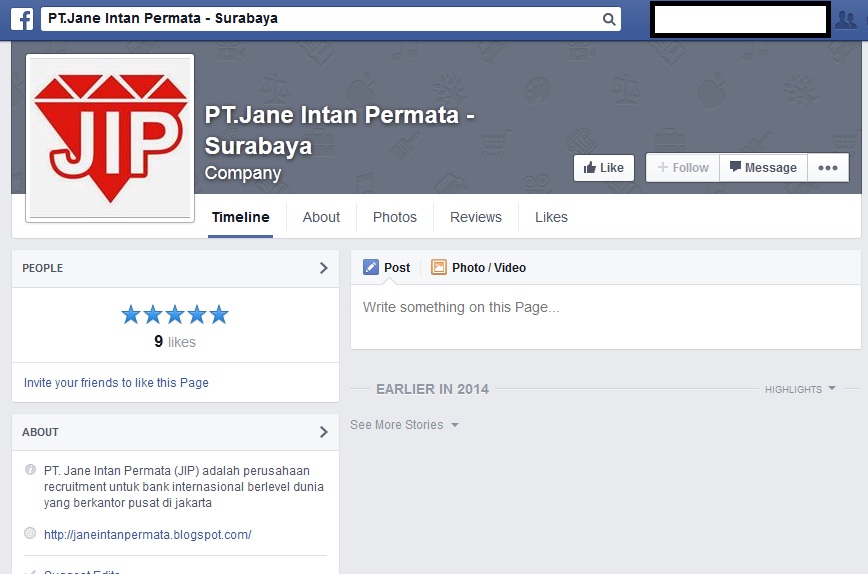The height and width of the screenshot is (574, 868).
Task: Click the search magnifier icon
Action: pyautogui.click(x=608, y=19)
